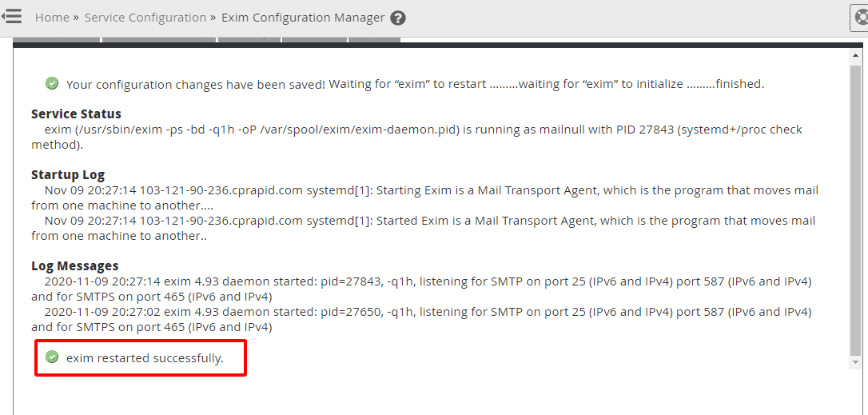
Task: Open the Service Configuration breadcrumb link
Action: click(145, 18)
